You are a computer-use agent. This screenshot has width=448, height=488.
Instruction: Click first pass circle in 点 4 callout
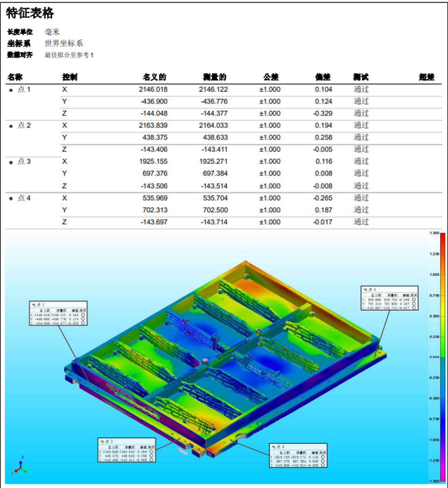413,300
